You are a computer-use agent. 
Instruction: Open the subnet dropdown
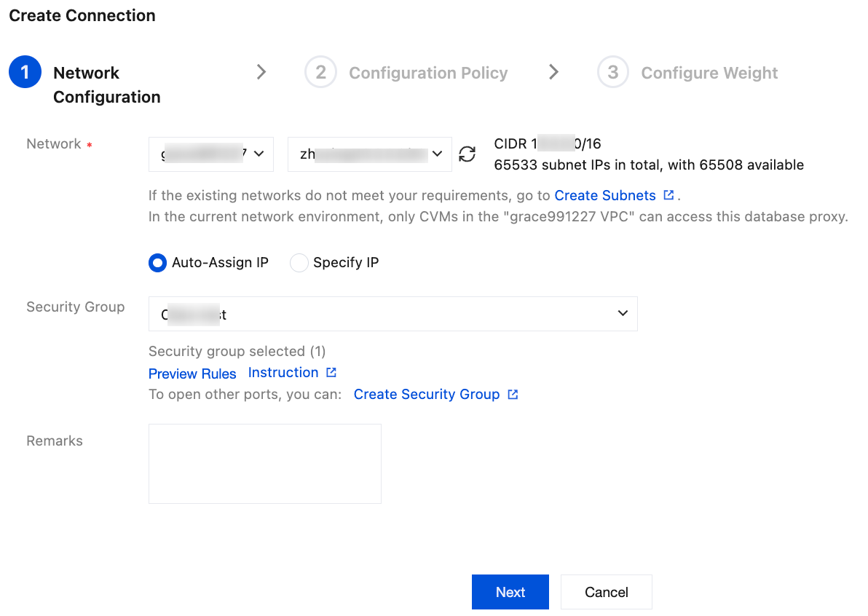click(369, 154)
